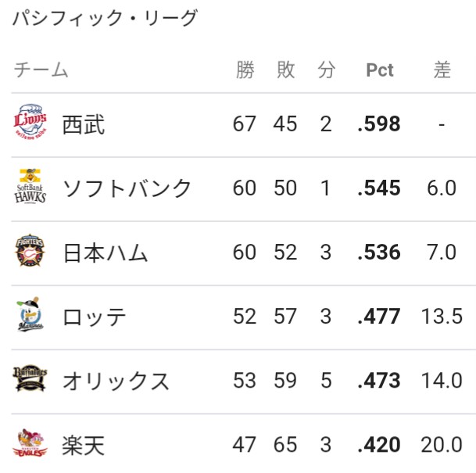Click the 敗 losses column header
Viewport: 476px width, 473px height.
point(285,70)
